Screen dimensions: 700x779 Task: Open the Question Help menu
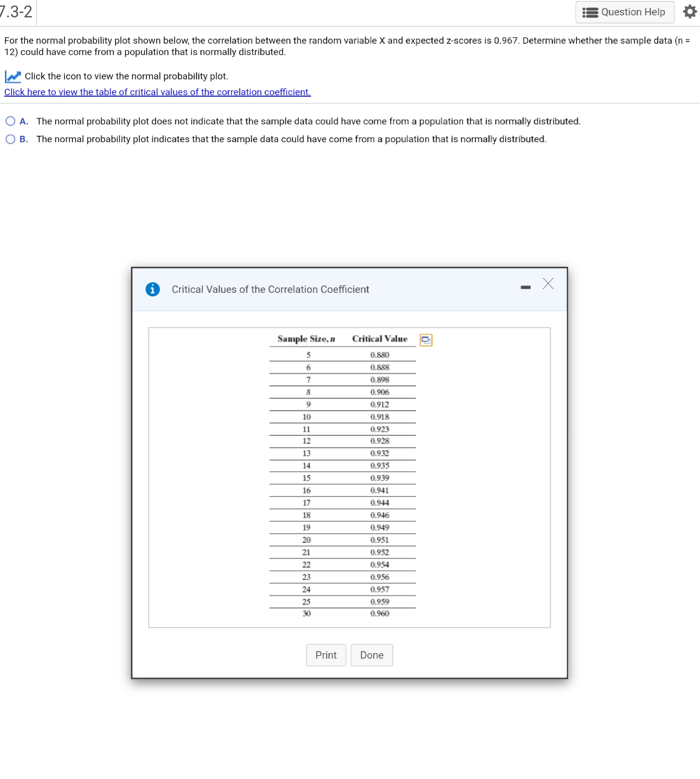click(625, 12)
